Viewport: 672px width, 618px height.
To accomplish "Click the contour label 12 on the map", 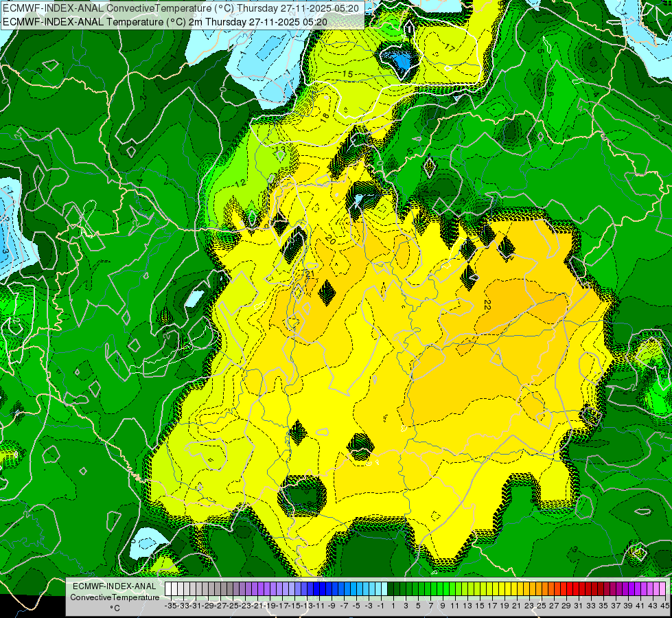I will pyautogui.click(x=240, y=183).
